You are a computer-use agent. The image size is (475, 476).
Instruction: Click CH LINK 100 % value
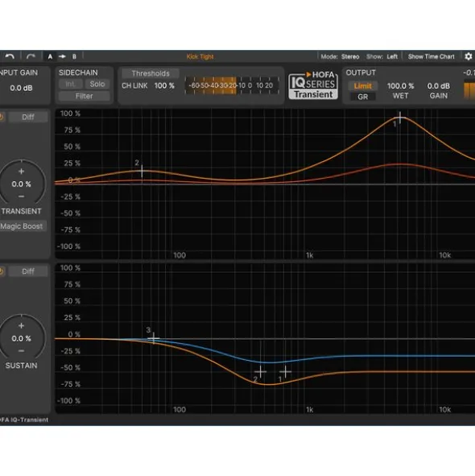pyautogui.click(x=164, y=85)
